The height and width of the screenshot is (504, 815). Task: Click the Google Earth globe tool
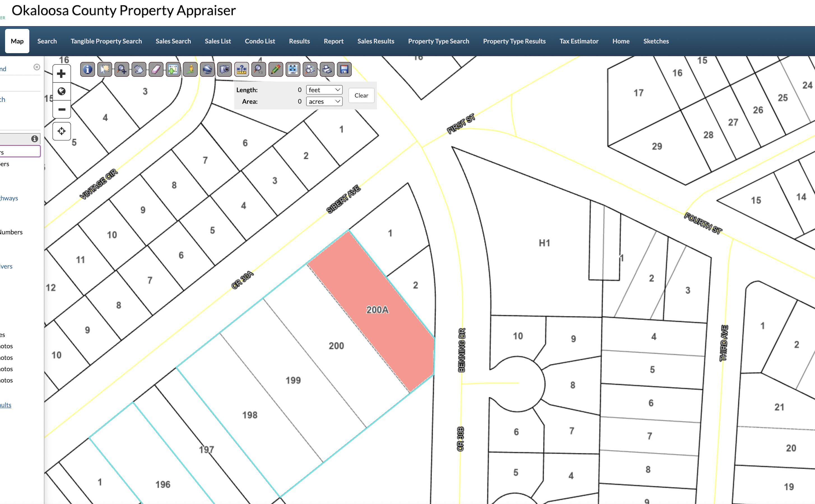[207, 69]
